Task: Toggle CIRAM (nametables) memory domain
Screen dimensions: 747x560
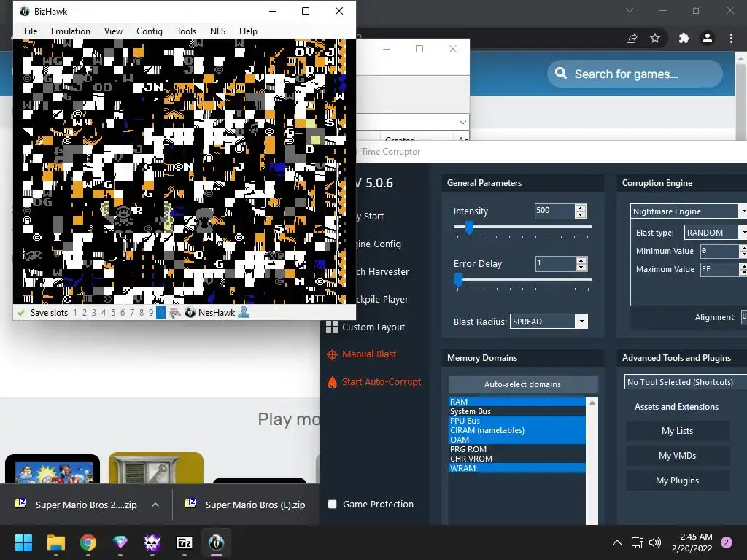Action: (517, 430)
